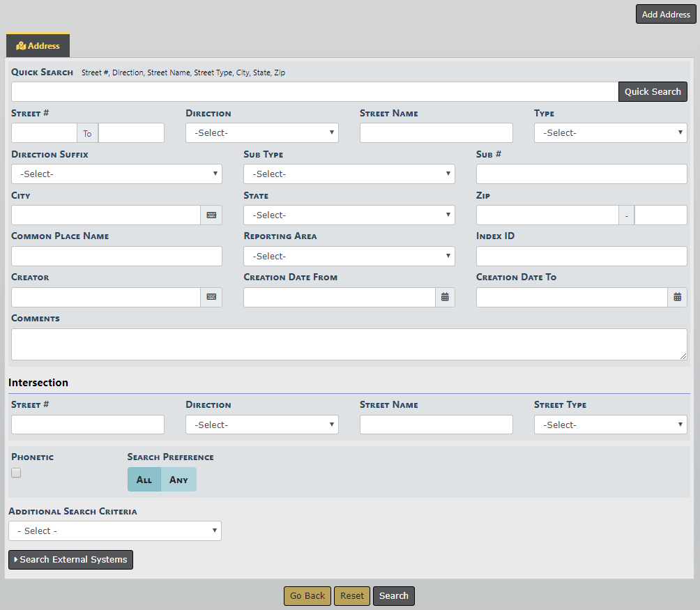The width and height of the screenshot is (700, 610).
Task: Click the Common Place Name input field
Action: 116,257
